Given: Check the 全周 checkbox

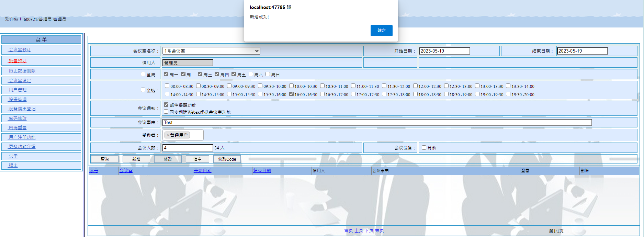Looking at the screenshot, I should coord(143,74).
